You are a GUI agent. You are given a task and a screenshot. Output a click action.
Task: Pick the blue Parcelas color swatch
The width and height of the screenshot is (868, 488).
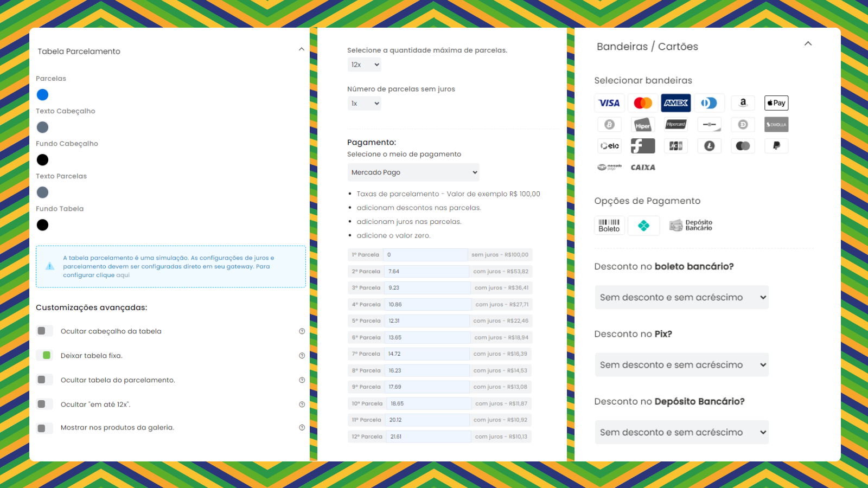(42, 95)
